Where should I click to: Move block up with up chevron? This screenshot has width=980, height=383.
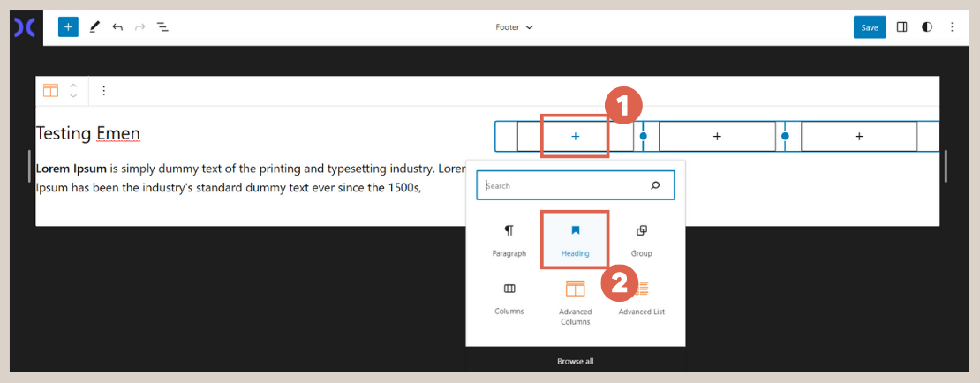[x=73, y=86]
